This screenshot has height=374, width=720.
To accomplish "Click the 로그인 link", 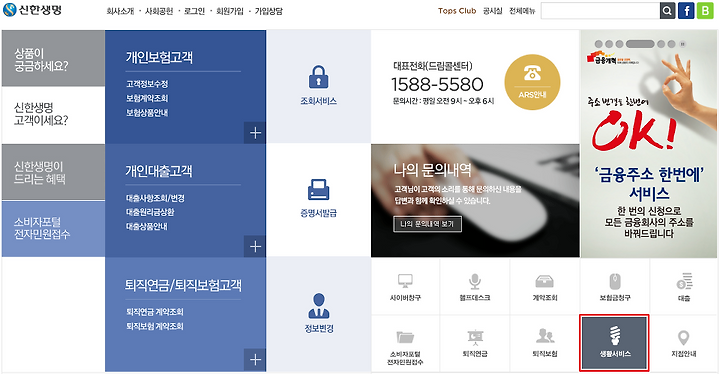I will 194,11.
